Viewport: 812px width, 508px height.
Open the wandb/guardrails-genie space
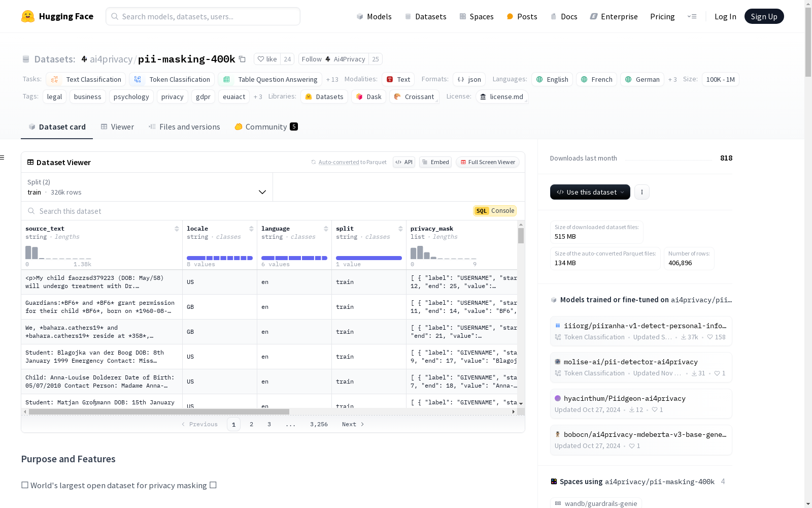tap(596, 503)
